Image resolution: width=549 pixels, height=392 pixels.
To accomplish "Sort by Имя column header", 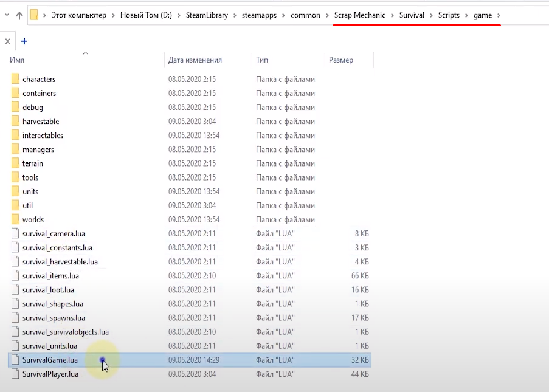I will click(17, 60).
